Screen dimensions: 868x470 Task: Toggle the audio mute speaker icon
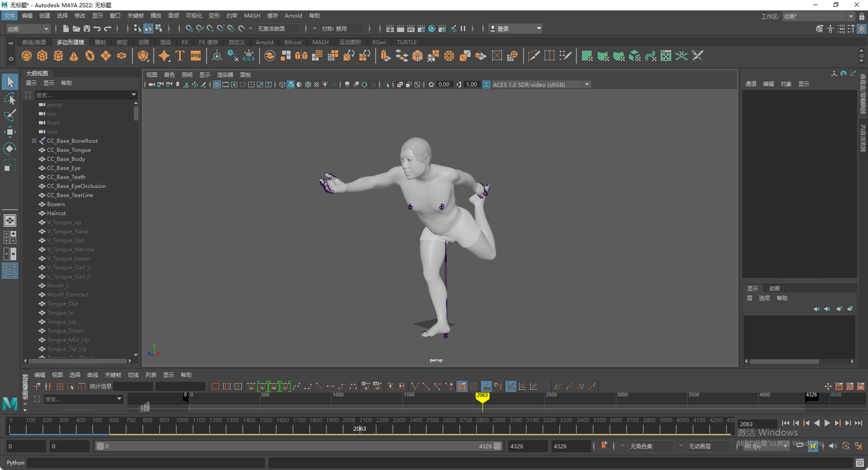click(833, 446)
